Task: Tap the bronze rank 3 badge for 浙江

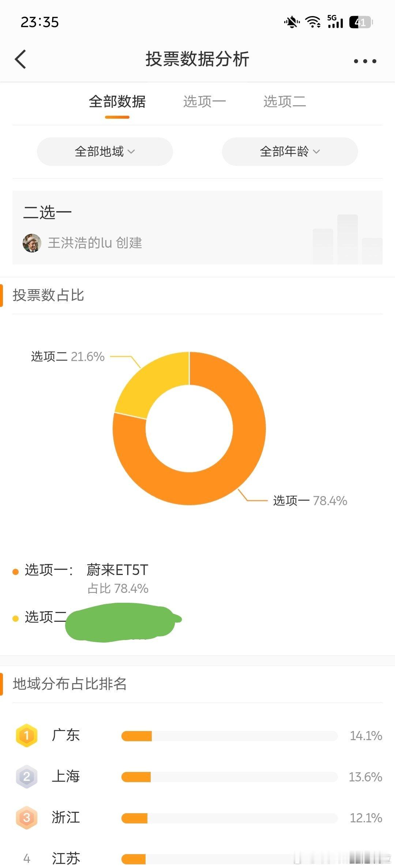Action: tap(27, 818)
